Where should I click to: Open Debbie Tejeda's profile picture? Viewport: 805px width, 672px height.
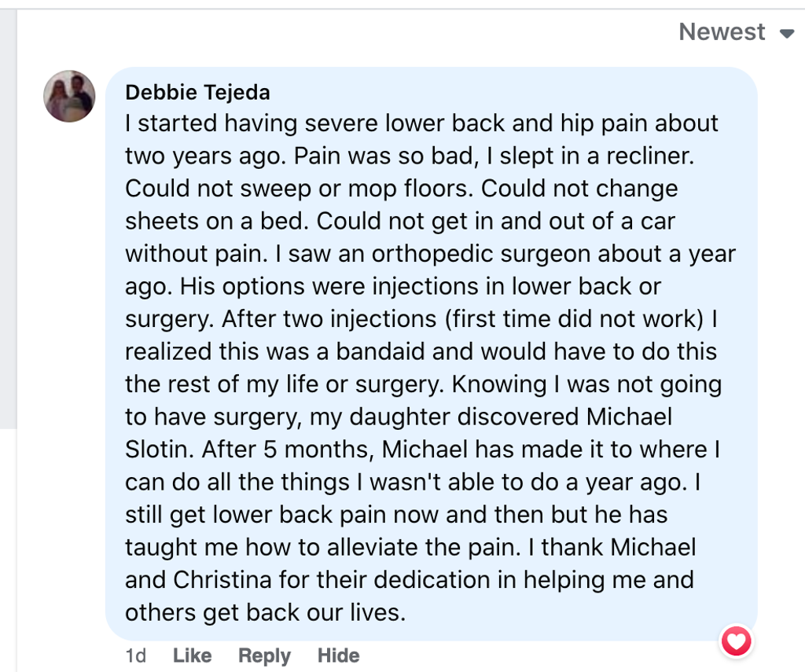(x=69, y=96)
